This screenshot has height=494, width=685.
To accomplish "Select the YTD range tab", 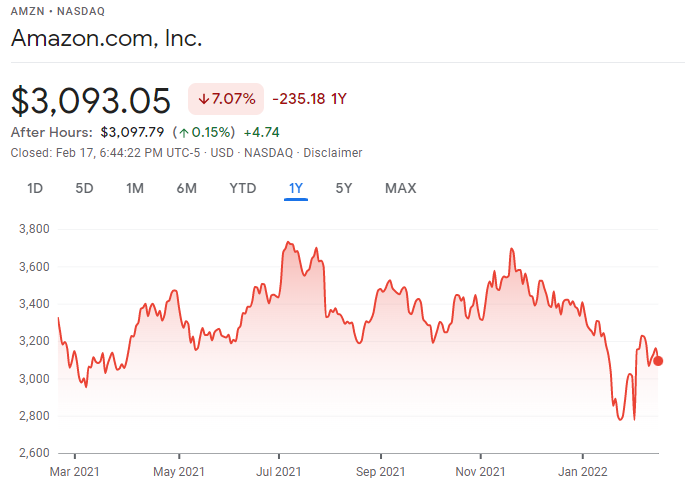I will [243, 188].
